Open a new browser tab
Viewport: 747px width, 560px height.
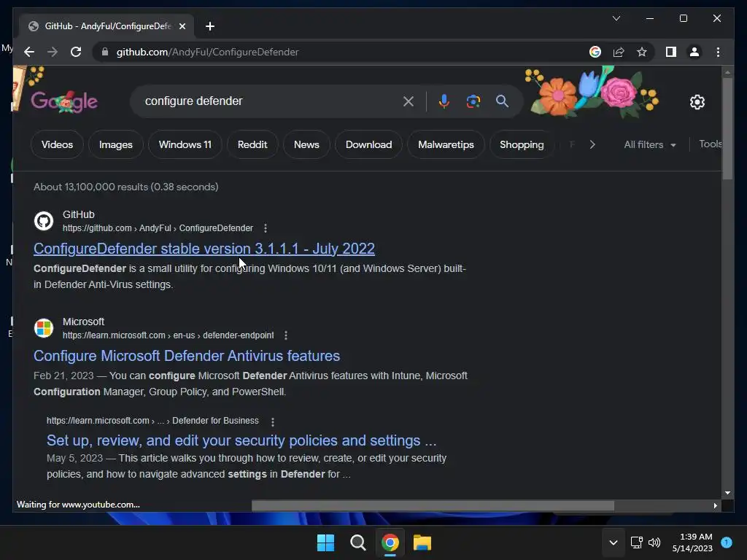(x=209, y=26)
